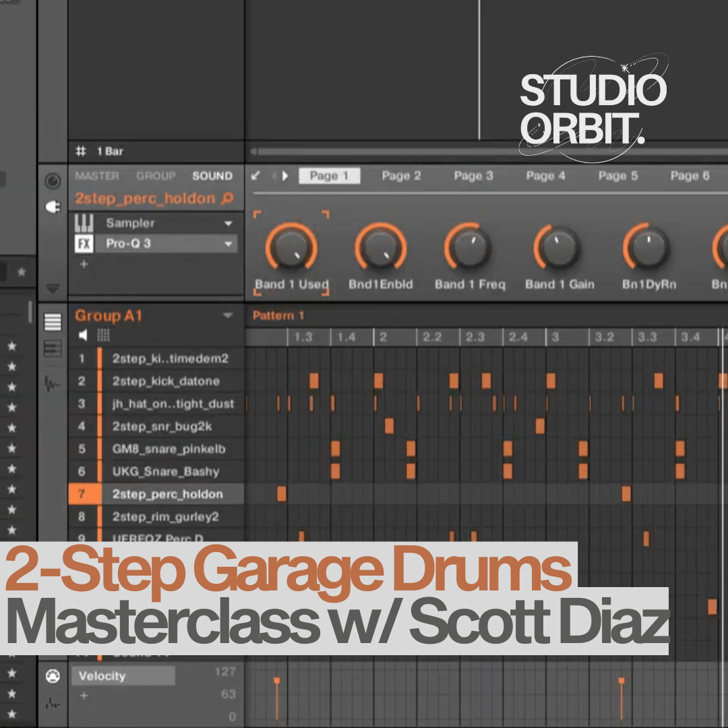Switch to the Page 2 tab
The image size is (728, 728).
tap(400, 175)
